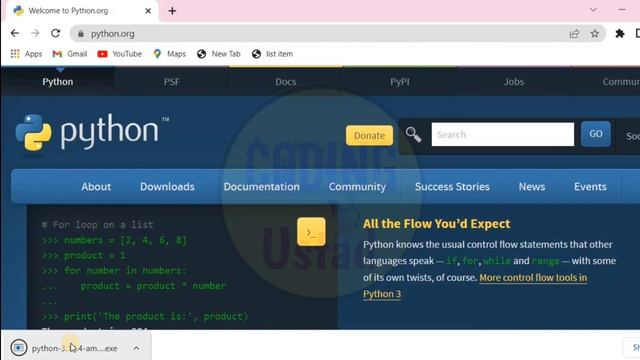Open the Gmail bookmark

70,54
